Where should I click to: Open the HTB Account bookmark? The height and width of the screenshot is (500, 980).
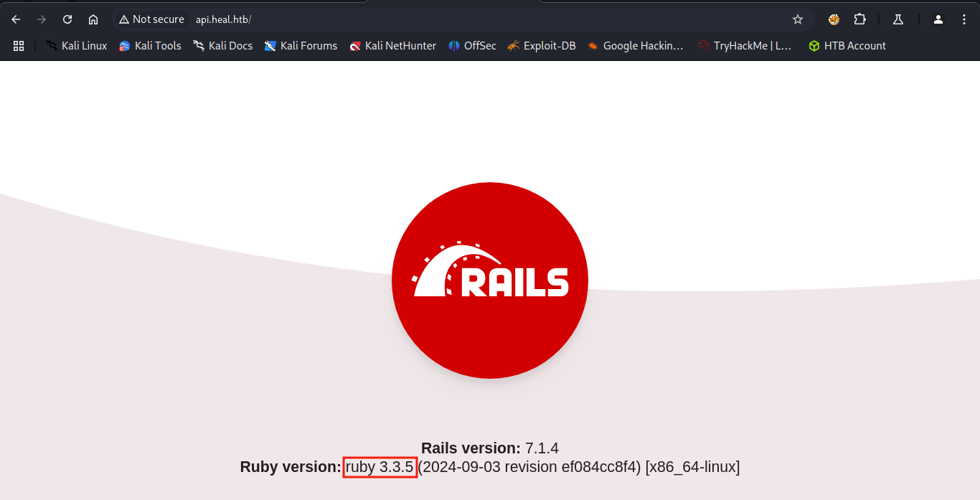click(847, 46)
